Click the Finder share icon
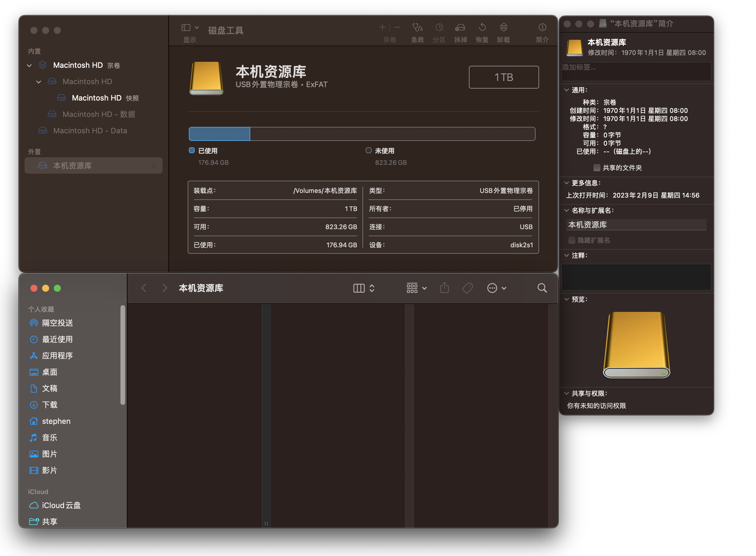Screen dimensions: 756x556 pyautogui.click(x=444, y=288)
